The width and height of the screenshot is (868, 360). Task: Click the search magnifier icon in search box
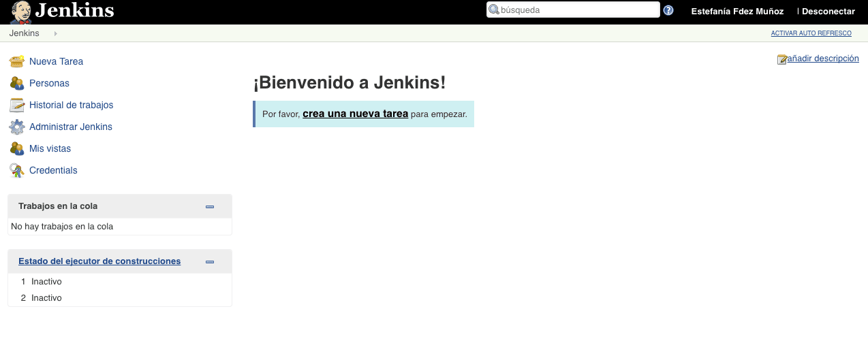click(x=494, y=10)
